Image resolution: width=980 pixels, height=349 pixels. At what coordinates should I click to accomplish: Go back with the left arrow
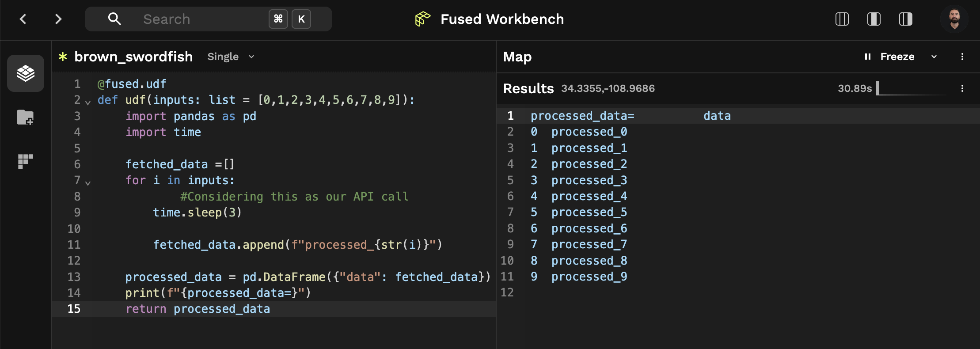(x=23, y=19)
